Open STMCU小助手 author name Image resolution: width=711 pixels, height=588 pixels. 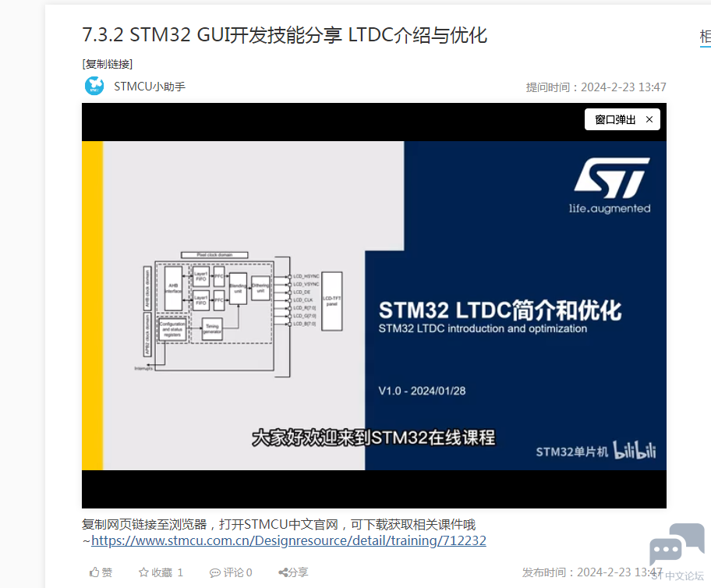150,87
